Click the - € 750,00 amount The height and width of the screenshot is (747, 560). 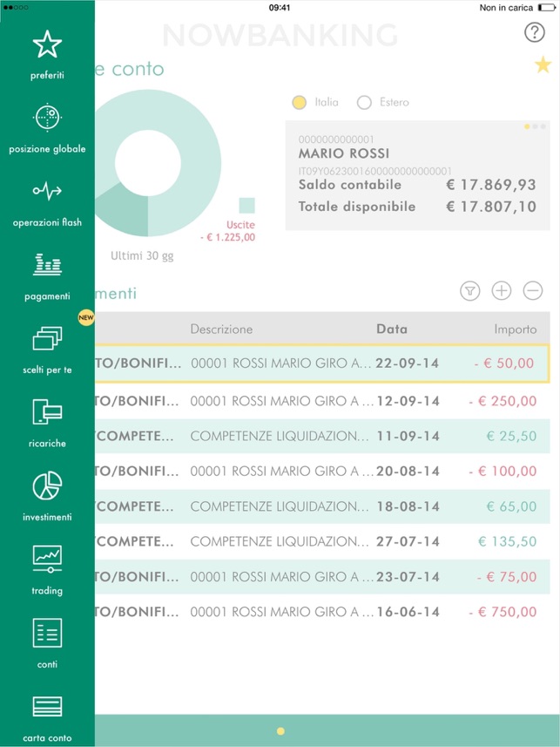(503, 612)
